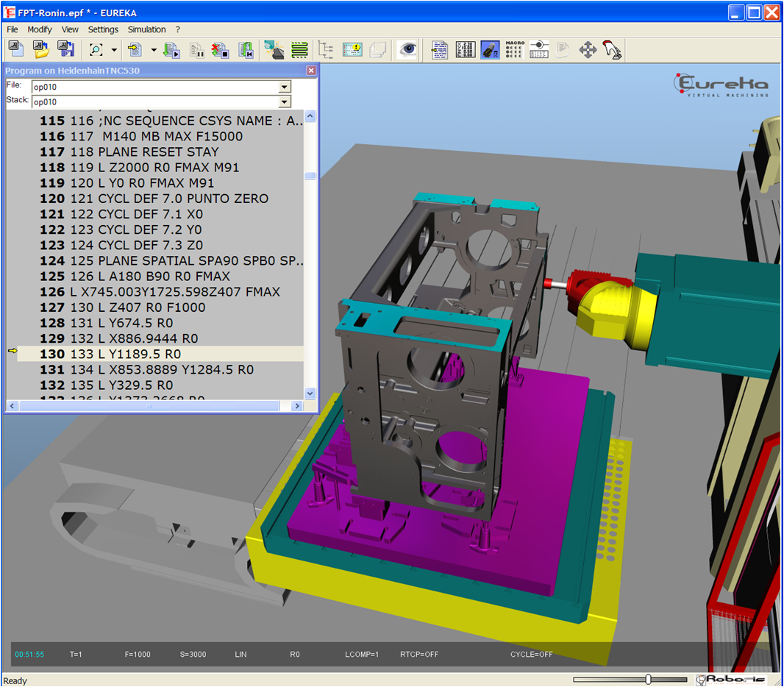Image resolution: width=784 pixels, height=687 pixels.
Task: Expand the File combo box showing op010
Action: pyautogui.click(x=284, y=87)
